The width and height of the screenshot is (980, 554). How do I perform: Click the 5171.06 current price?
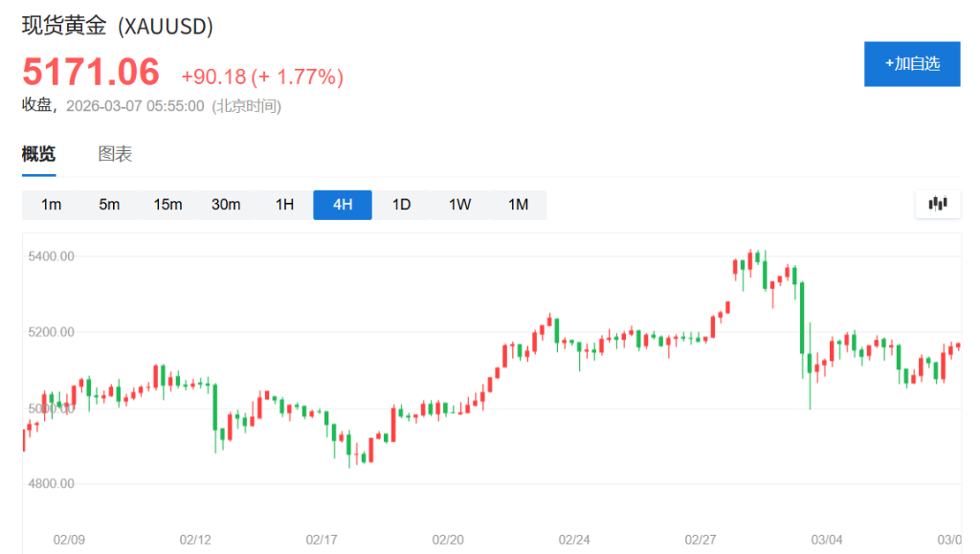(91, 73)
